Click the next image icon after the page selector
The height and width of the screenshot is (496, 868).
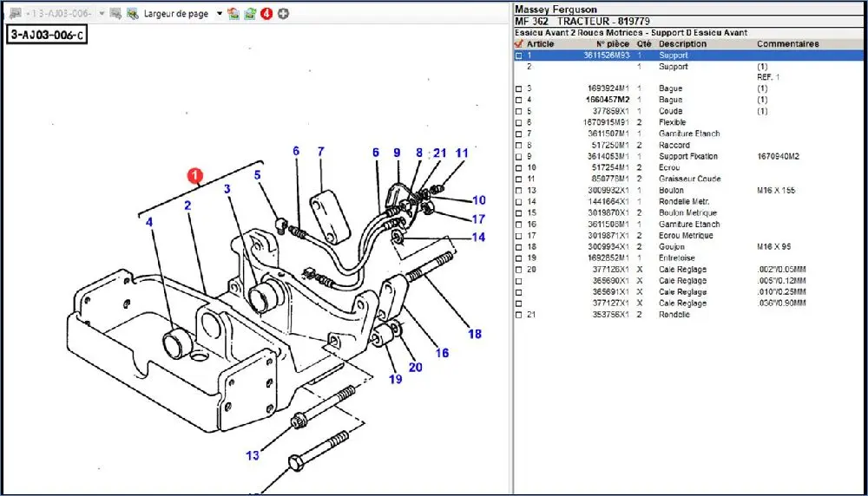pyautogui.click(x=115, y=13)
